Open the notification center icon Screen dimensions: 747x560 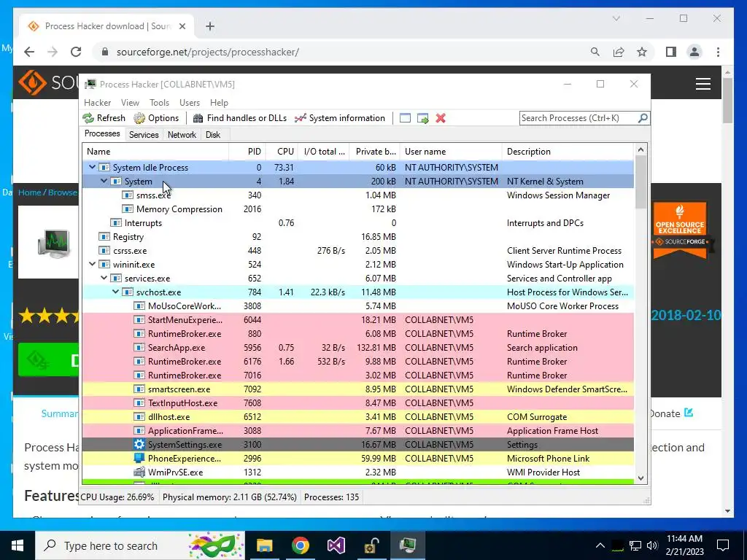(723, 545)
